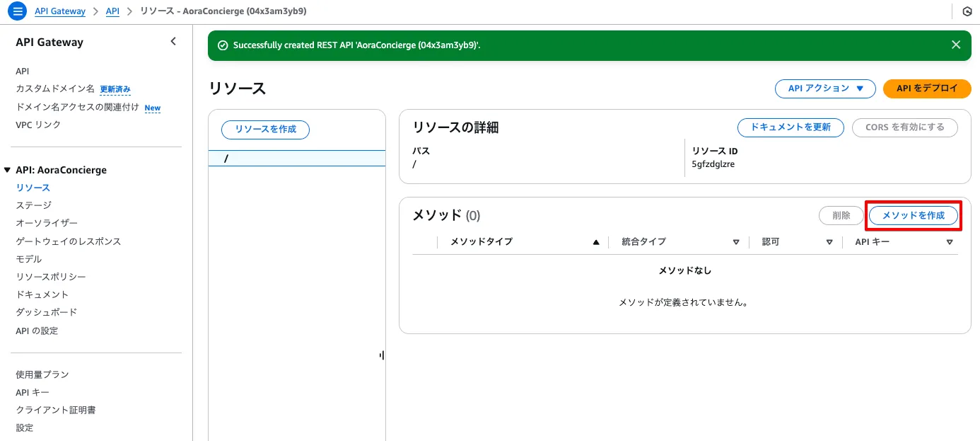Click the API キー column header text
This screenshot has width=980, height=441.
(873, 241)
